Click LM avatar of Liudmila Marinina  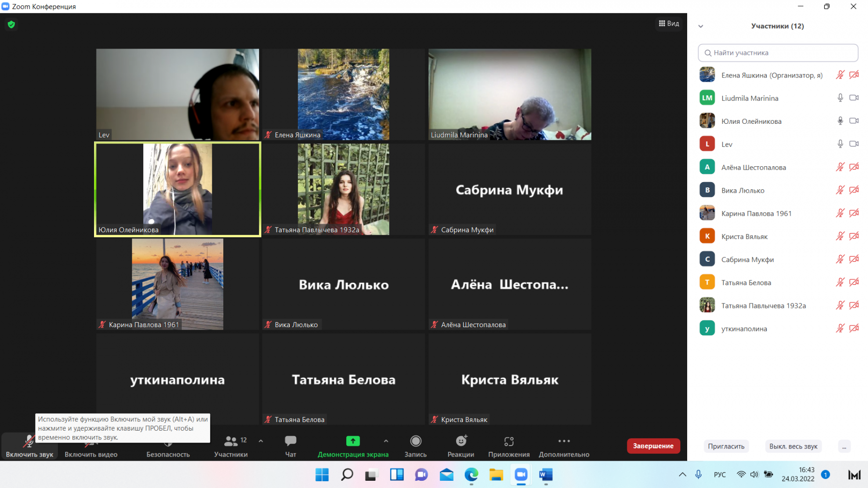(x=707, y=98)
